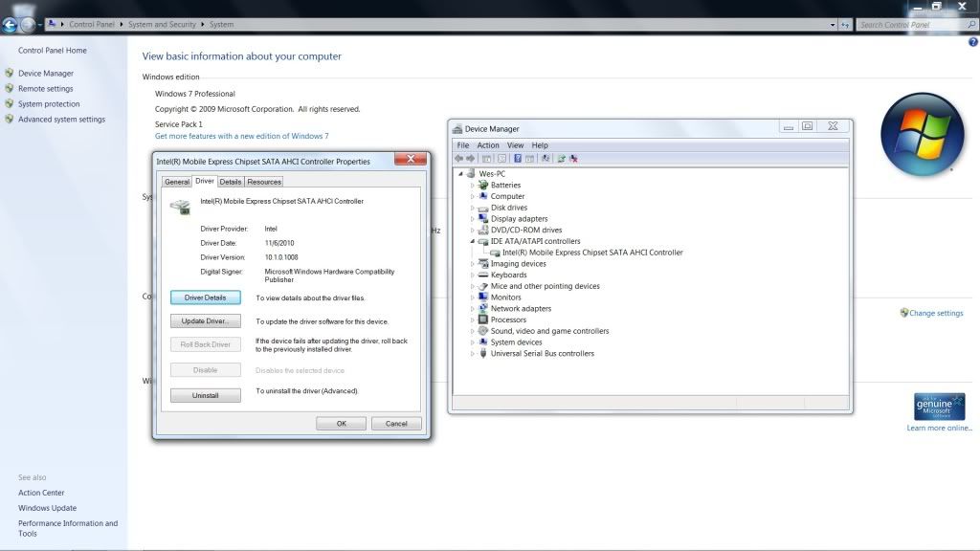
Task: Open Device Manager from the sidebar
Action: tap(46, 73)
